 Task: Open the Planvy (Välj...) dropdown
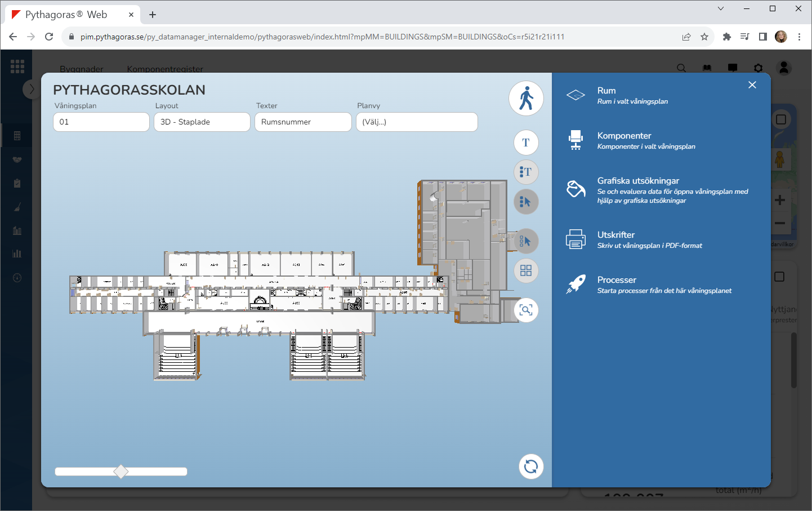[417, 122]
